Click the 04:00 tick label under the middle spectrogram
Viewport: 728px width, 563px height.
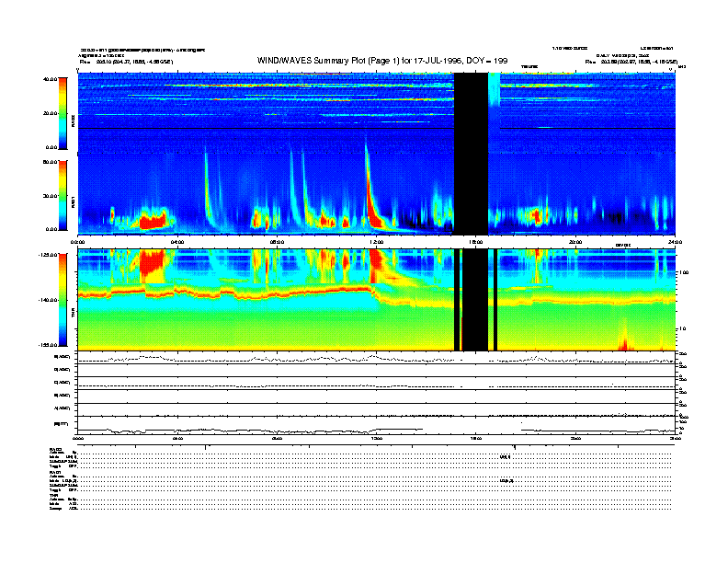coord(177,242)
